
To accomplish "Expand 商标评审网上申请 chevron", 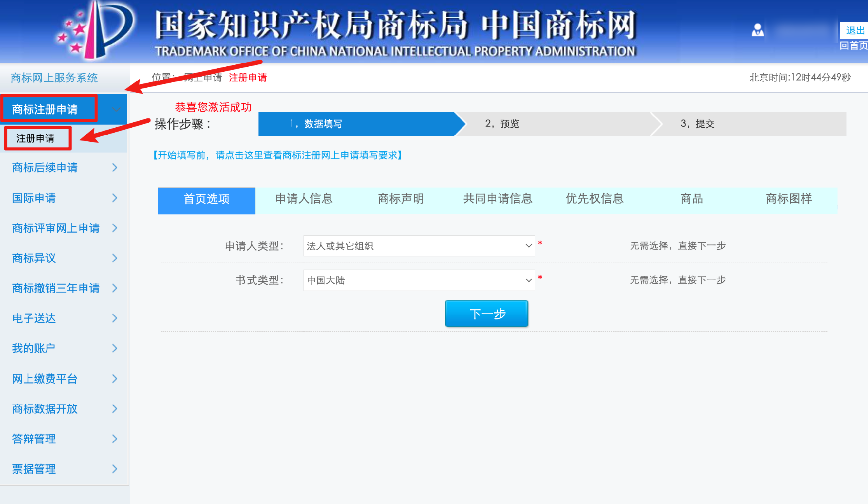I will click(x=115, y=228).
